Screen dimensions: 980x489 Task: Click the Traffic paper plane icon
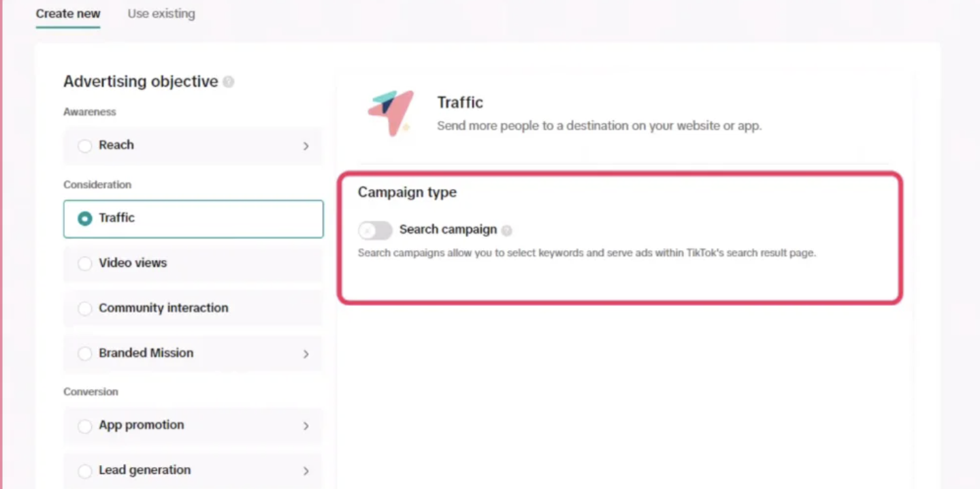[x=390, y=112]
